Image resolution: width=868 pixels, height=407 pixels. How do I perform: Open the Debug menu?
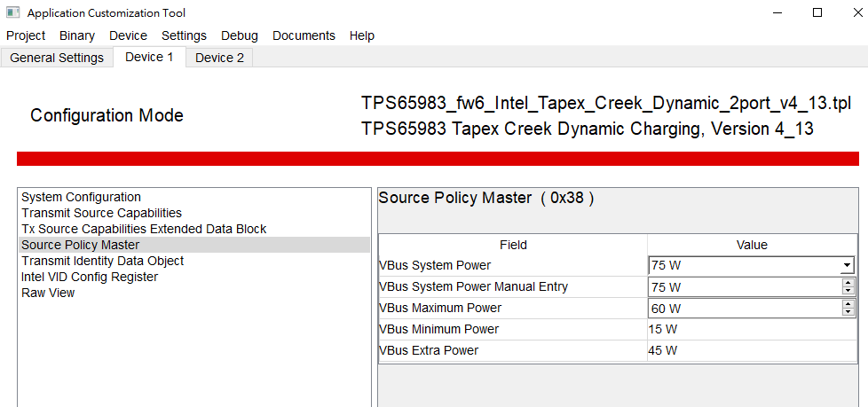tap(239, 35)
